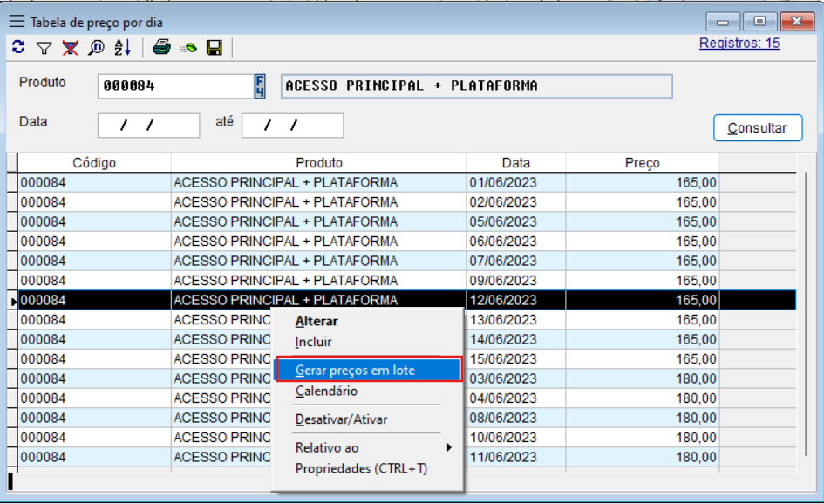Click the 'até' end date field

292,126
